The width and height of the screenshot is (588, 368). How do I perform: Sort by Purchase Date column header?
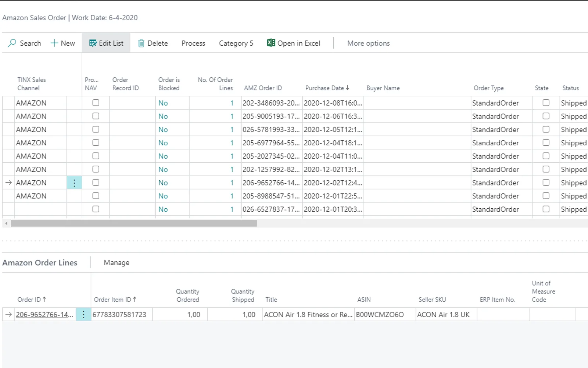click(327, 88)
